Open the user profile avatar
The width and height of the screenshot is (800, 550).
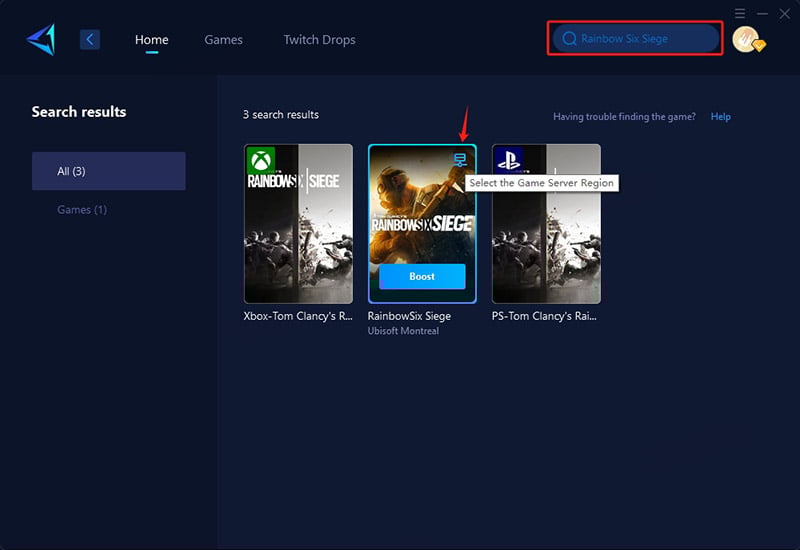(x=748, y=40)
